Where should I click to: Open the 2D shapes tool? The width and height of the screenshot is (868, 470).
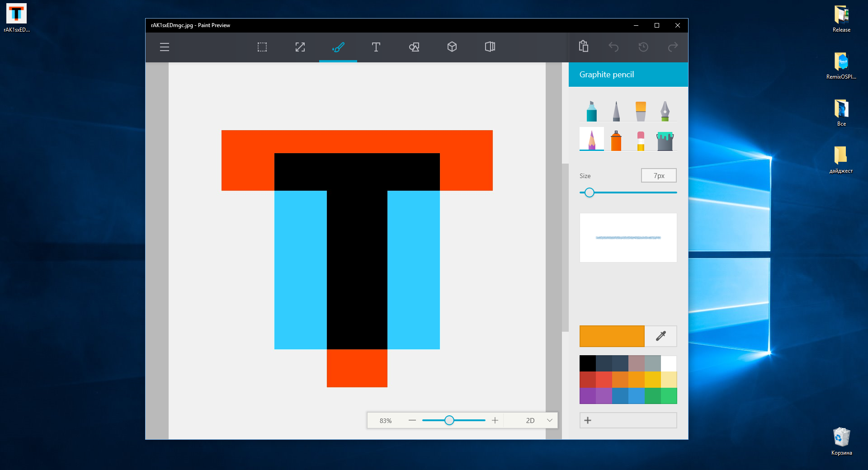(414, 47)
